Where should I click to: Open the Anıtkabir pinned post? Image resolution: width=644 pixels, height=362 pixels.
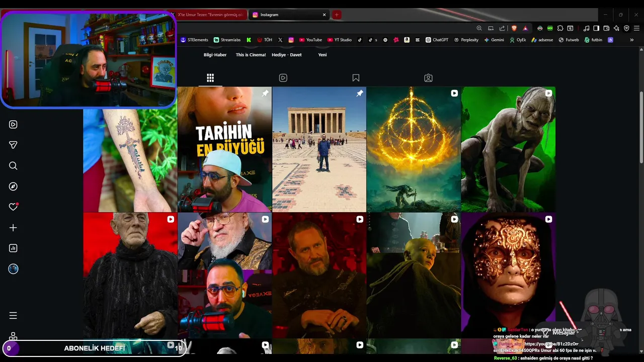click(319, 149)
